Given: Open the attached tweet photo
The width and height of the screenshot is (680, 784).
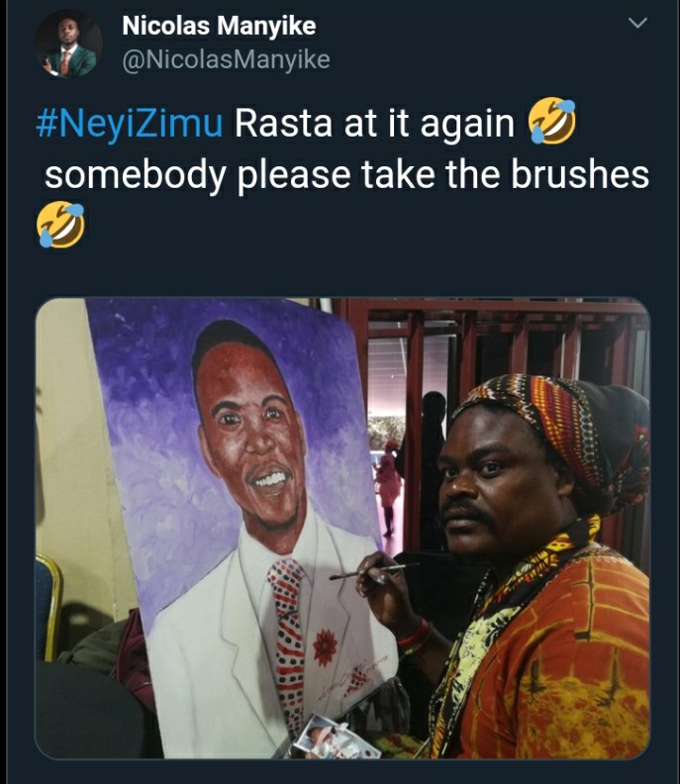Looking at the screenshot, I should tap(342, 528).
